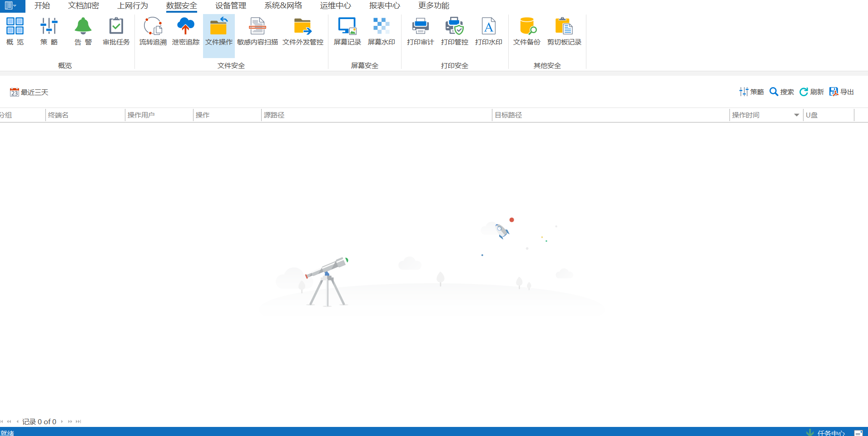Switch to the 上网行为 ribbon tab

[133, 6]
